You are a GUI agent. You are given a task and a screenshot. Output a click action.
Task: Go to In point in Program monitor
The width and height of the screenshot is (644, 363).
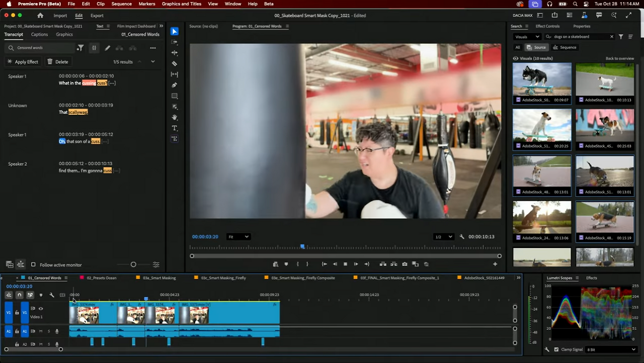(324, 264)
